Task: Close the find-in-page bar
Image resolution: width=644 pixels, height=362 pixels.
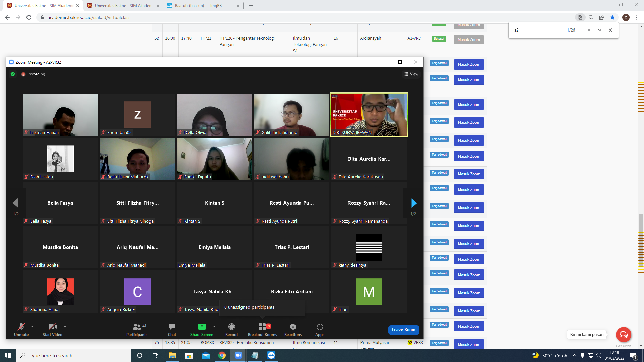Action: point(610,30)
